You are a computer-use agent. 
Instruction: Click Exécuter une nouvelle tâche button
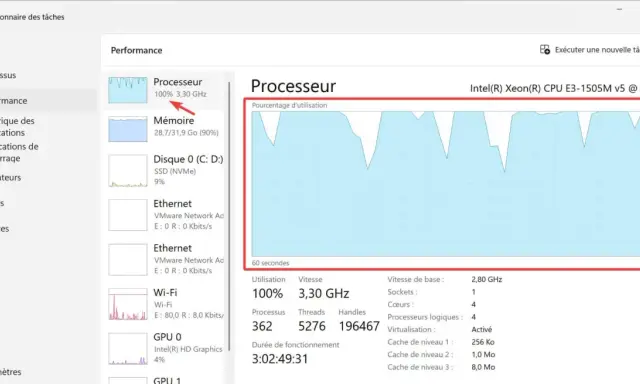tap(589, 50)
